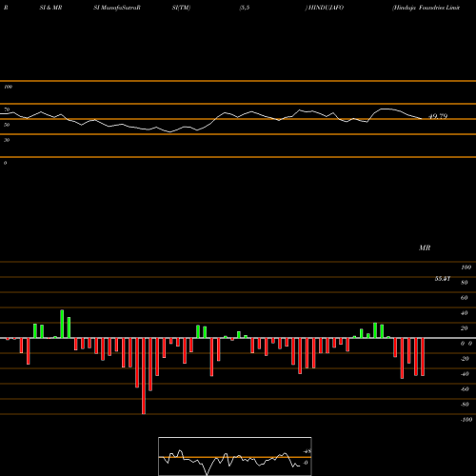Click the "HINDUJAFO" symbol text
The height and width of the screenshot is (476, 476).
tap(326, 8)
